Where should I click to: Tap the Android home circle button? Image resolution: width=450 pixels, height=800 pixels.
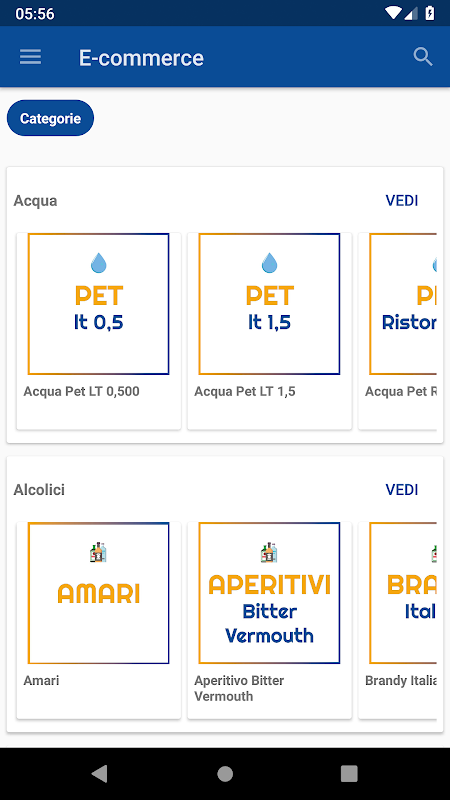(x=225, y=774)
